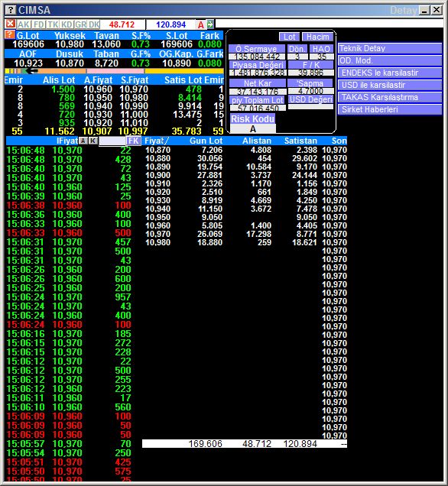The width and height of the screenshot is (448, 486).
Task: Click the Satis Lot column header
Action: 183,80
